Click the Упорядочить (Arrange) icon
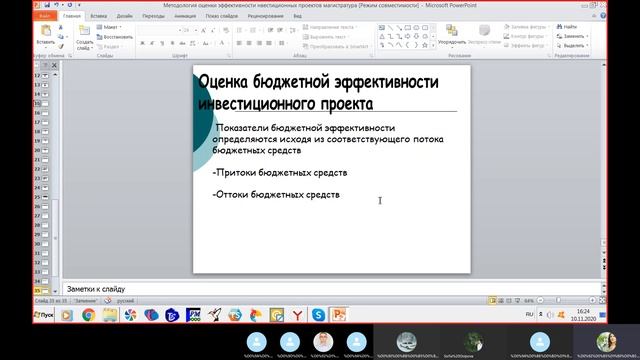 point(452,31)
